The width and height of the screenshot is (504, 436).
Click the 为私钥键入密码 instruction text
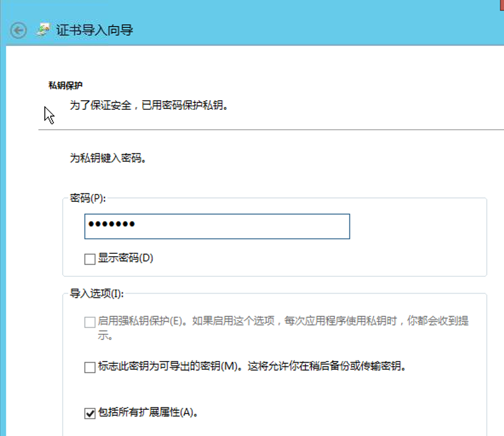click(x=108, y=158)
